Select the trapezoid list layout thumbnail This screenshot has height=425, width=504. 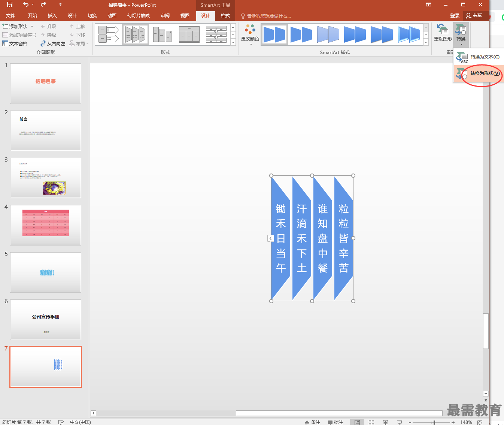[x=136, y=34]
